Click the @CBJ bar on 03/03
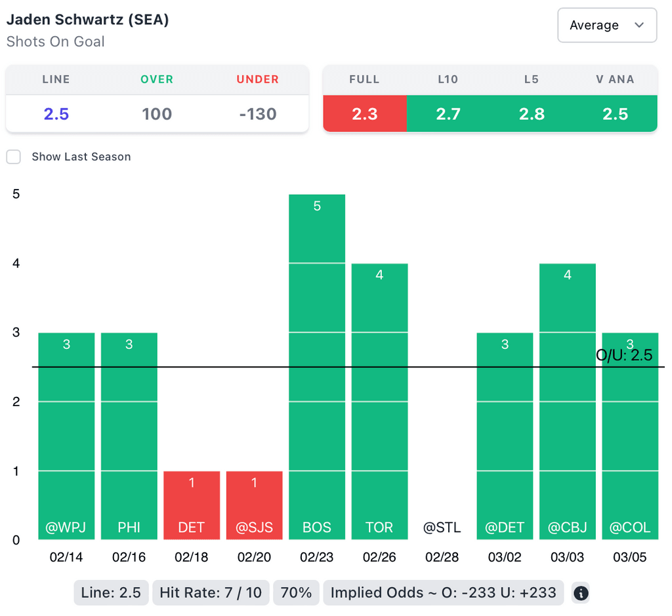Image resolution: width=672 pixels, height=616 pixels. click(x=568, y=401)
